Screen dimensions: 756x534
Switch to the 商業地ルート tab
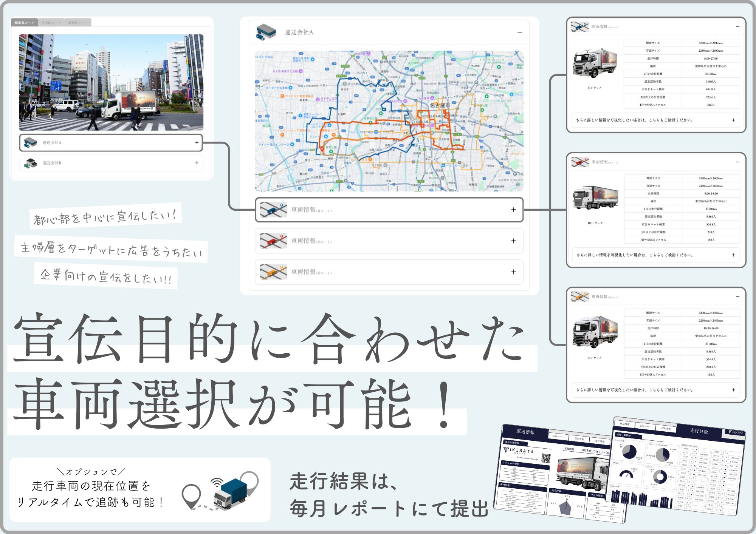coord(77,23)
